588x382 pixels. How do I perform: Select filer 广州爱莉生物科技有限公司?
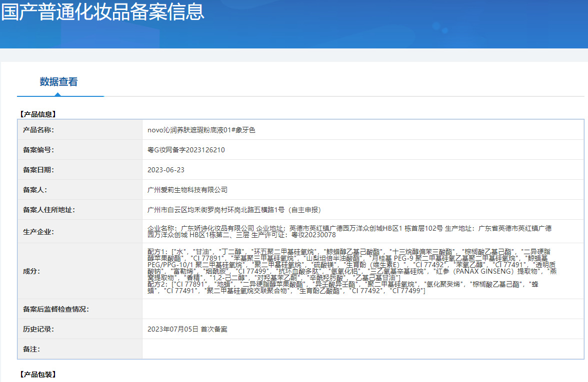click(x=187, y=190)
